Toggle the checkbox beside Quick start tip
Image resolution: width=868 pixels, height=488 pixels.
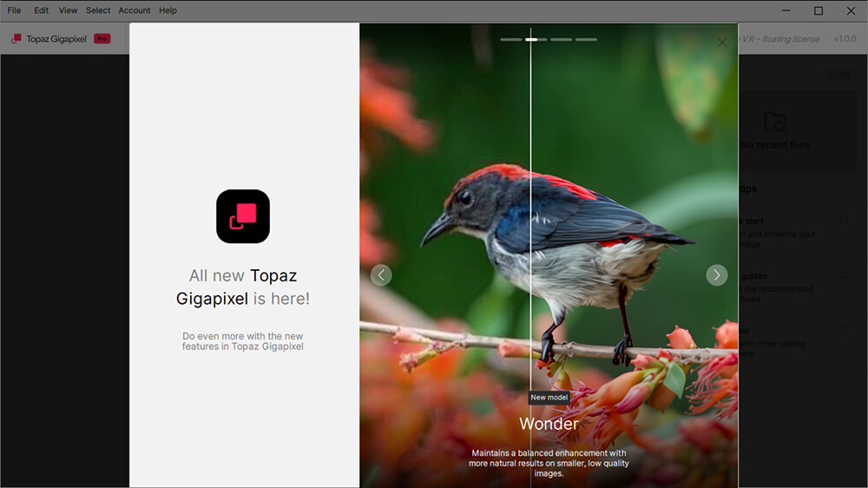[844, 221]
